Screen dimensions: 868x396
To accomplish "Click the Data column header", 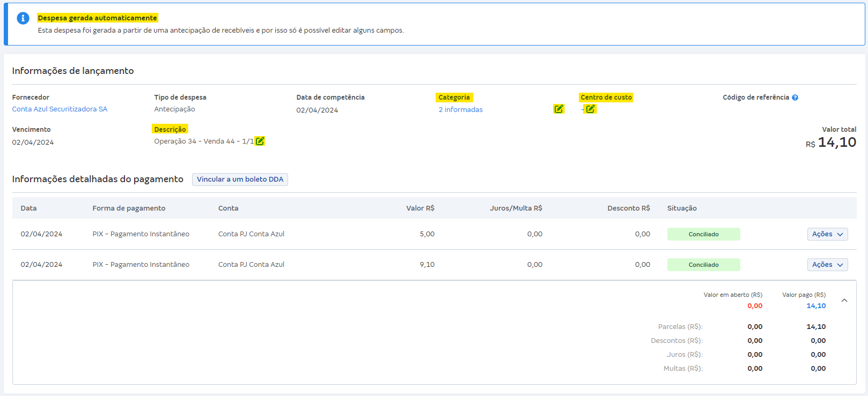I will point(29,208).
